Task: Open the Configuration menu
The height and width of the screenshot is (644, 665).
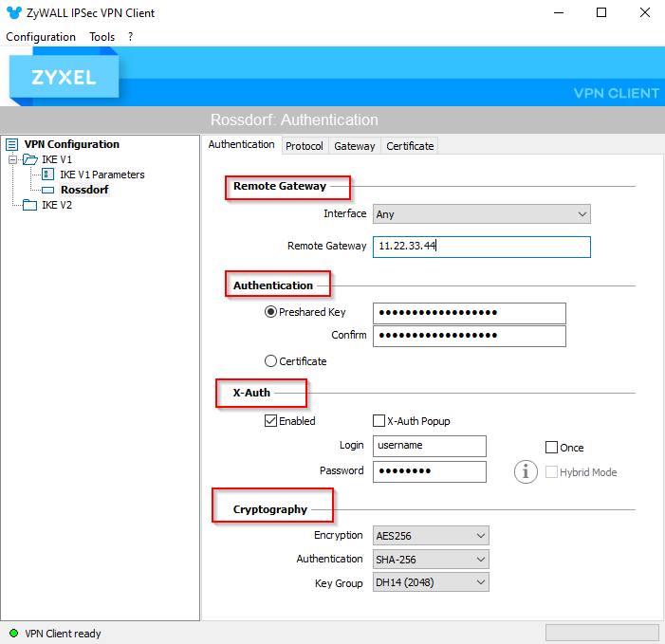Action: click(41, 37)
